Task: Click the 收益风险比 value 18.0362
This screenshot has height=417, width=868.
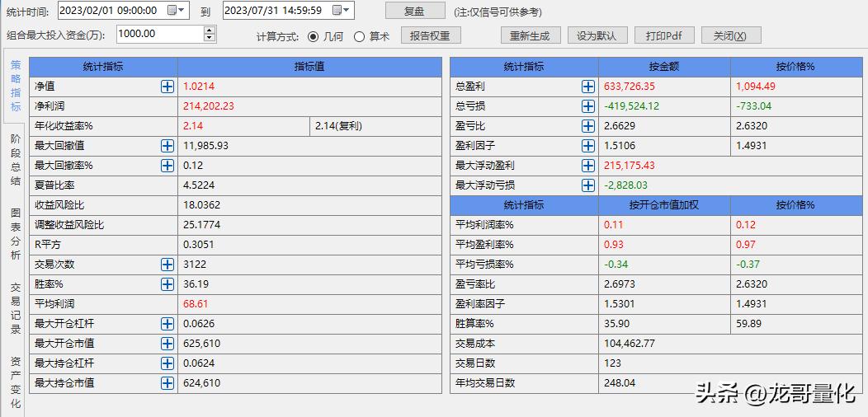Action: tap(201, 205)
